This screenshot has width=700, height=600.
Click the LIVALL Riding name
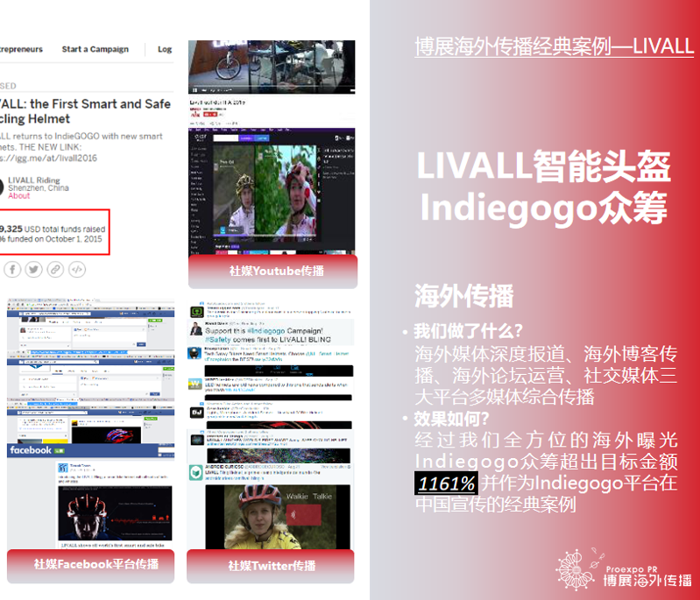tap(34, 180)
